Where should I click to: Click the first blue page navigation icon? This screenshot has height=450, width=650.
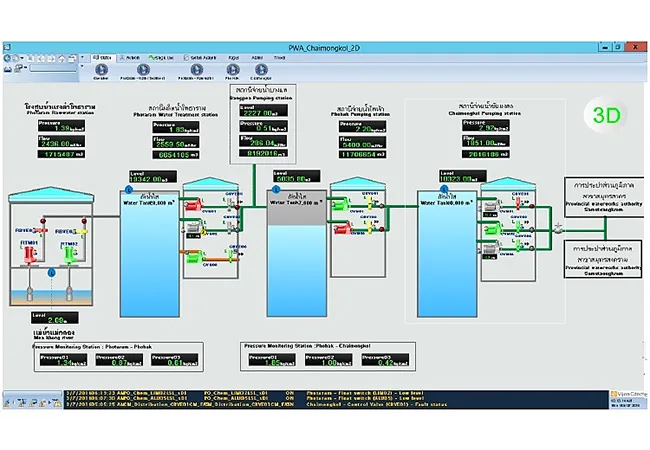[x=101, y=70]
